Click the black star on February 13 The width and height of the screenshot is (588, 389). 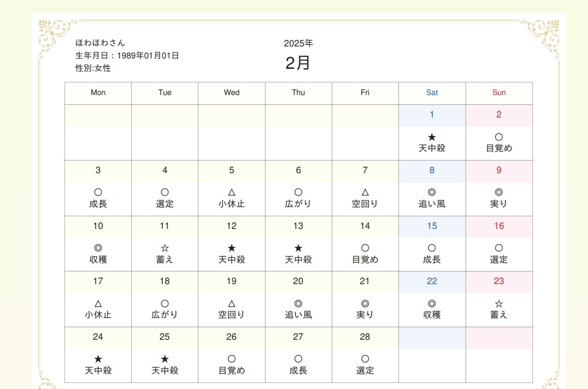(x=298, y=248)
